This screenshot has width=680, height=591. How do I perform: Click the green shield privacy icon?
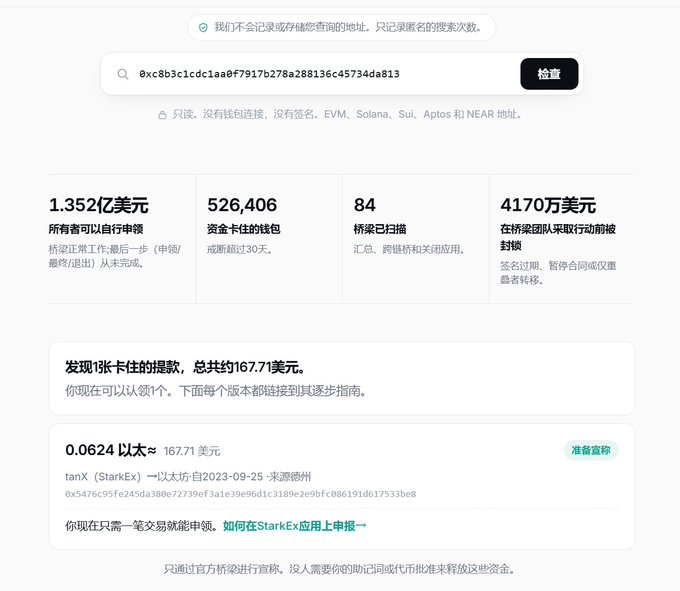203,28
